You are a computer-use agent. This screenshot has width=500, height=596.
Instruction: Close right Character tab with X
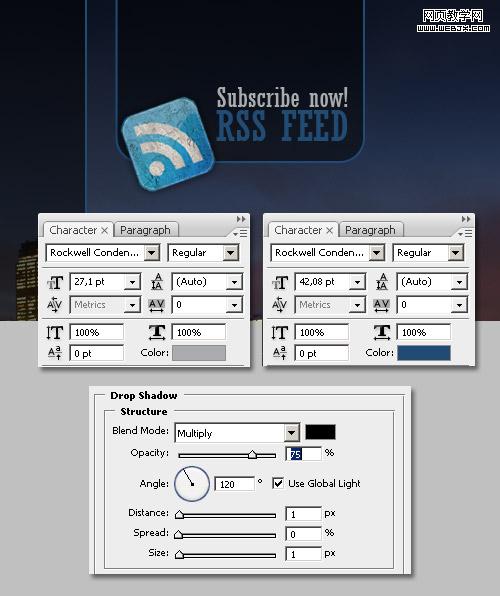coord(330,230)
